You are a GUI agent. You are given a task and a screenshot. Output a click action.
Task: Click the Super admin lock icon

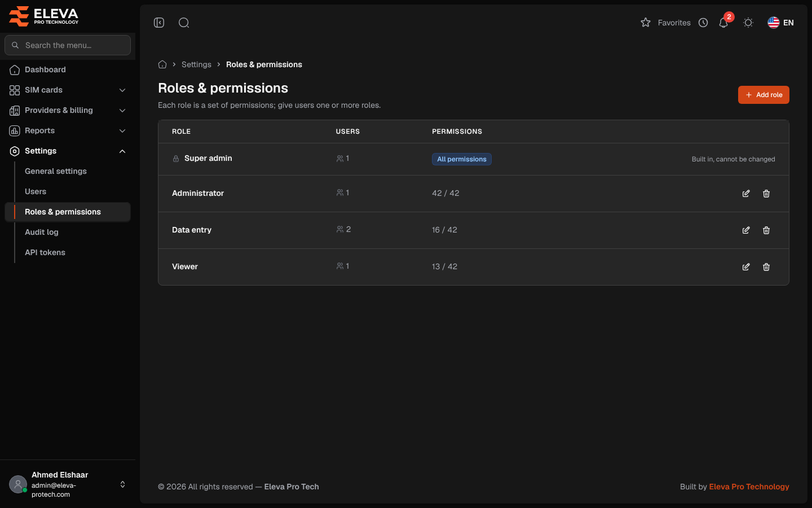(x=176, y=159)
